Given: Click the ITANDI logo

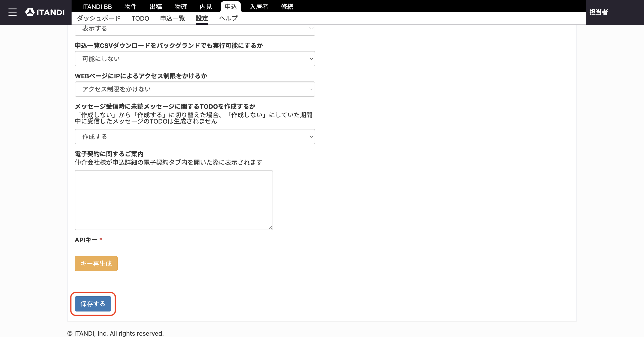Looking at the screenshot, I should tap(45, 12).
